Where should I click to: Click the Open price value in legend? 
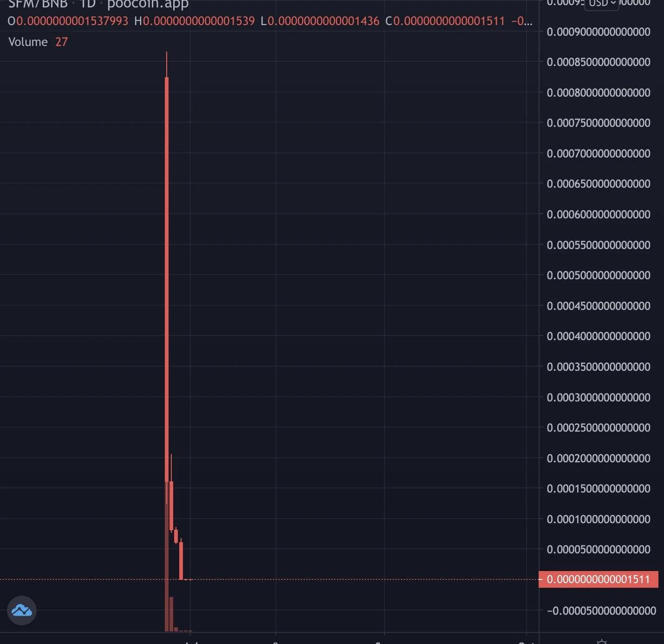click(x=72, y=21)
